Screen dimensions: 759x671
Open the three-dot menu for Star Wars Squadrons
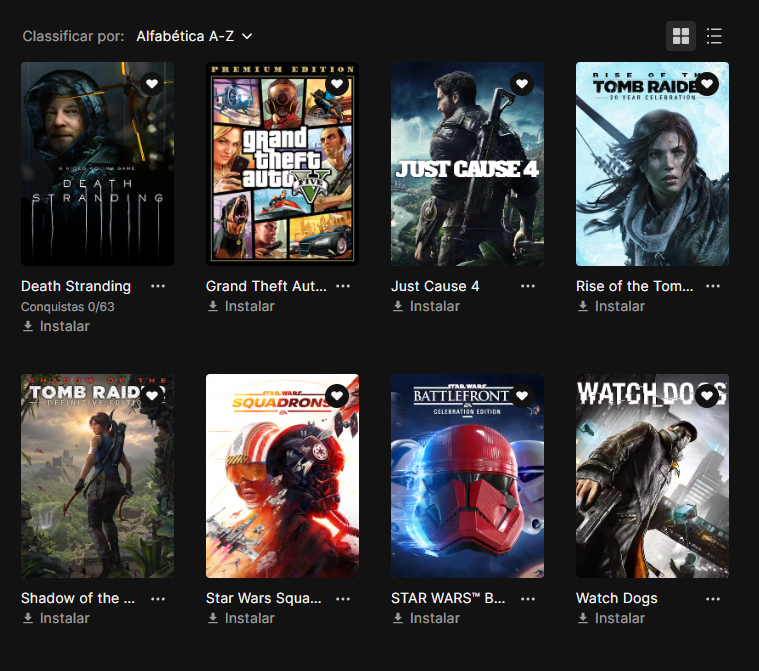pyautogui.click(x=343, y=599)
